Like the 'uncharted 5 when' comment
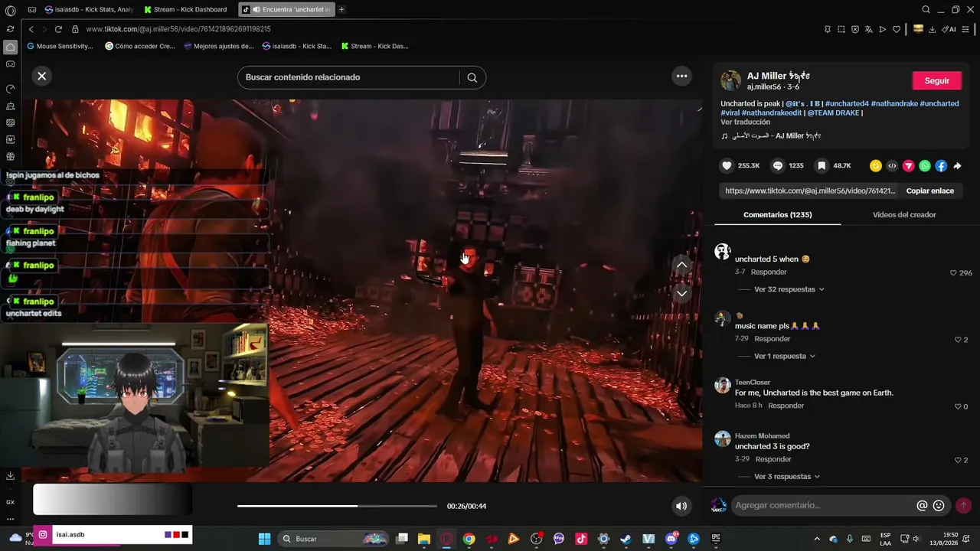This screenshot has height=551, width=980. [953, 272]
